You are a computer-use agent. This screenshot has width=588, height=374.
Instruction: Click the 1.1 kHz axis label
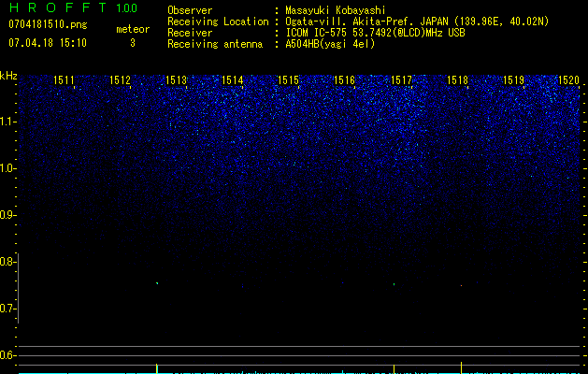[x=8, y=122]
